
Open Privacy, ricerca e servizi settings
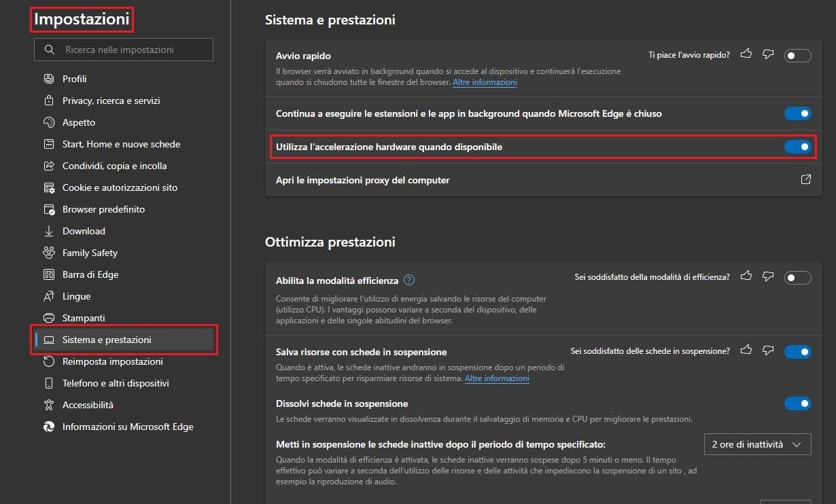(x=111, y=101)
